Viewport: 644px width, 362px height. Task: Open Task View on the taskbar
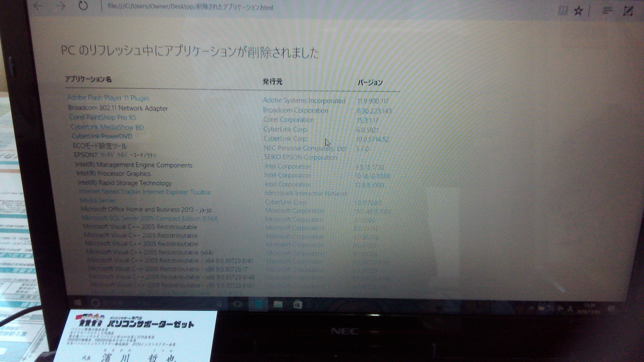237,304
